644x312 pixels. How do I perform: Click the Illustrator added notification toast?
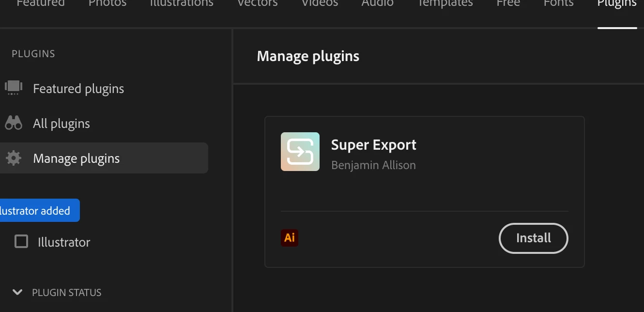39,210
